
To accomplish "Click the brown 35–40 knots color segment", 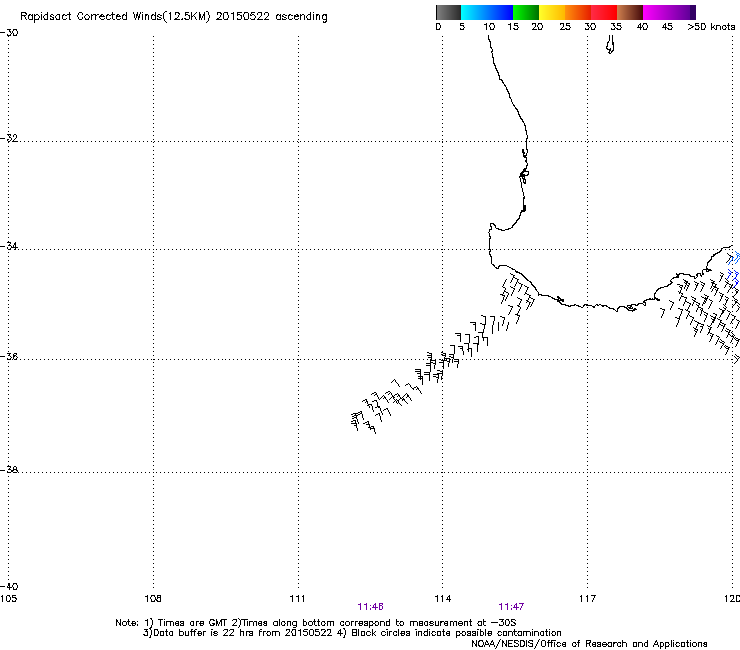I will (x=630, y=12).
